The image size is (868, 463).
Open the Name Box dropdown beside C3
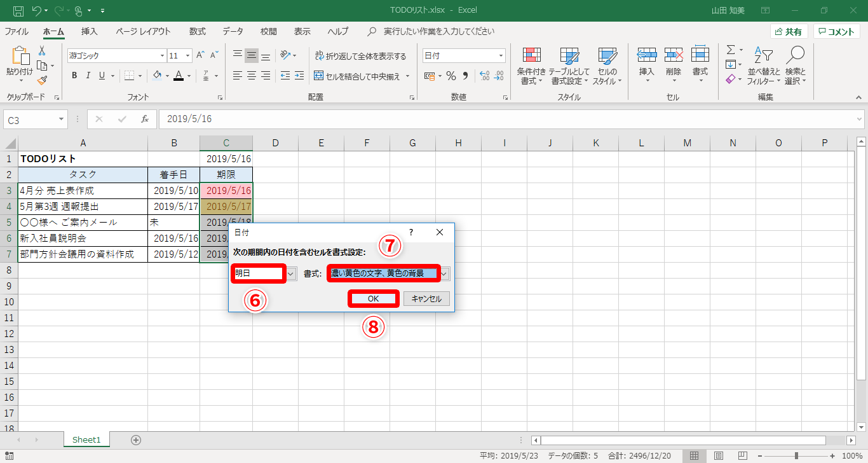tap(62, 119)
